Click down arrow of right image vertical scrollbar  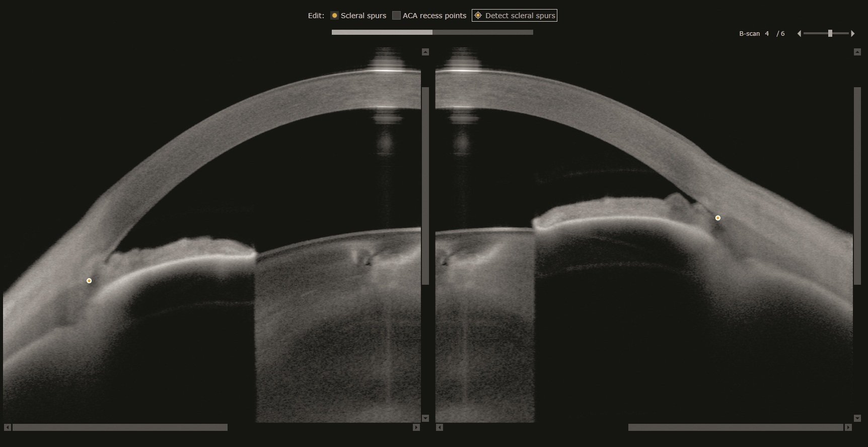point(857,418)
